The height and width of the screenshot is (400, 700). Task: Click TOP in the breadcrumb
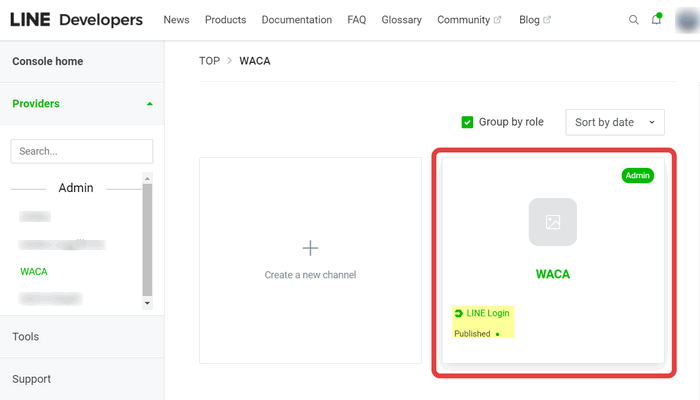click(209, 61)
